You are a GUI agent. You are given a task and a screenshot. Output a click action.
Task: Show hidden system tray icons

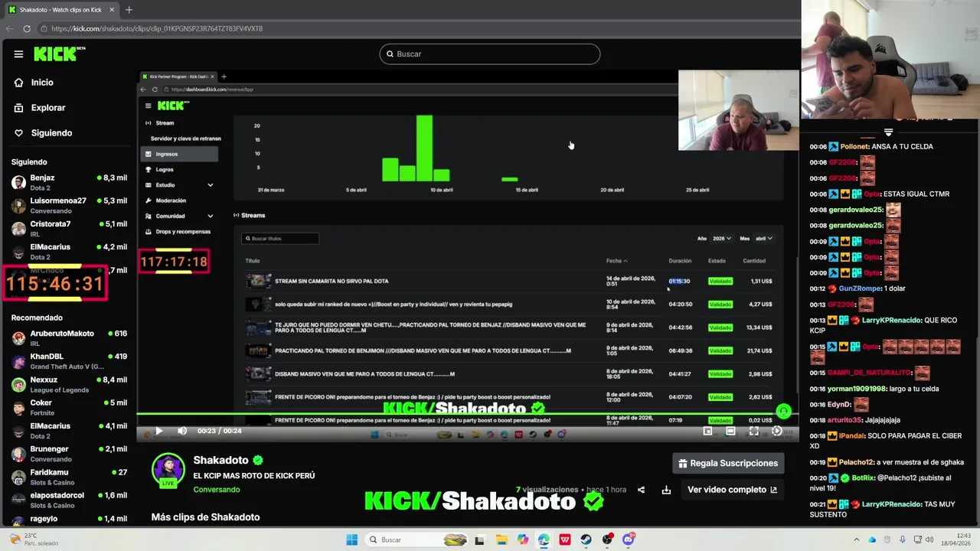857,540
